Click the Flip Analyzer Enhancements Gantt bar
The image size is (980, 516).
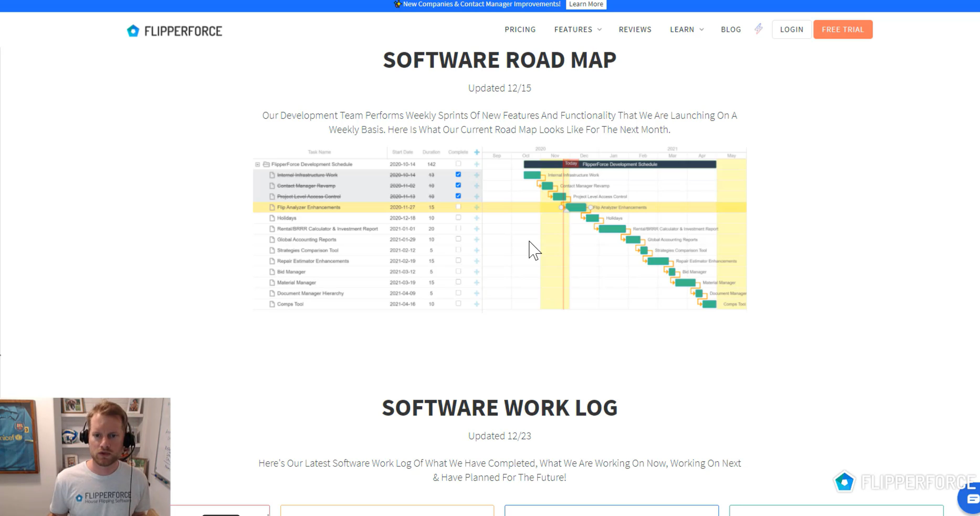click(x=576, y=207)
